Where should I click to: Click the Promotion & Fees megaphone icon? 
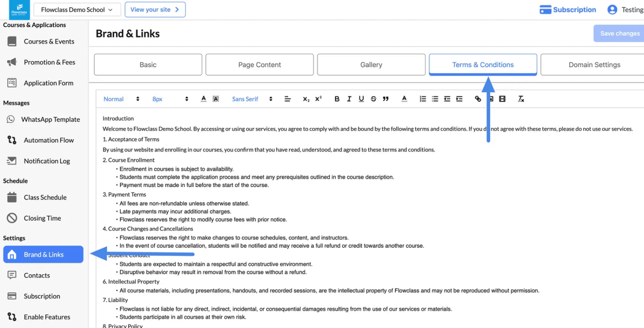pos(12,62)
